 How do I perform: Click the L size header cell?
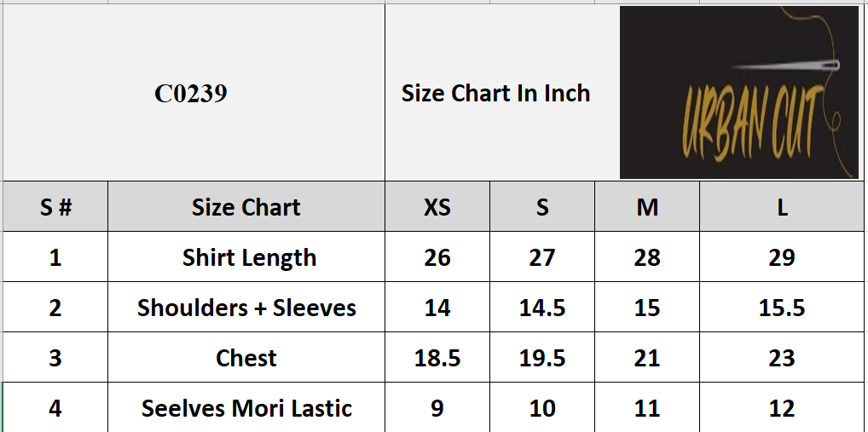tap(782, 207)
